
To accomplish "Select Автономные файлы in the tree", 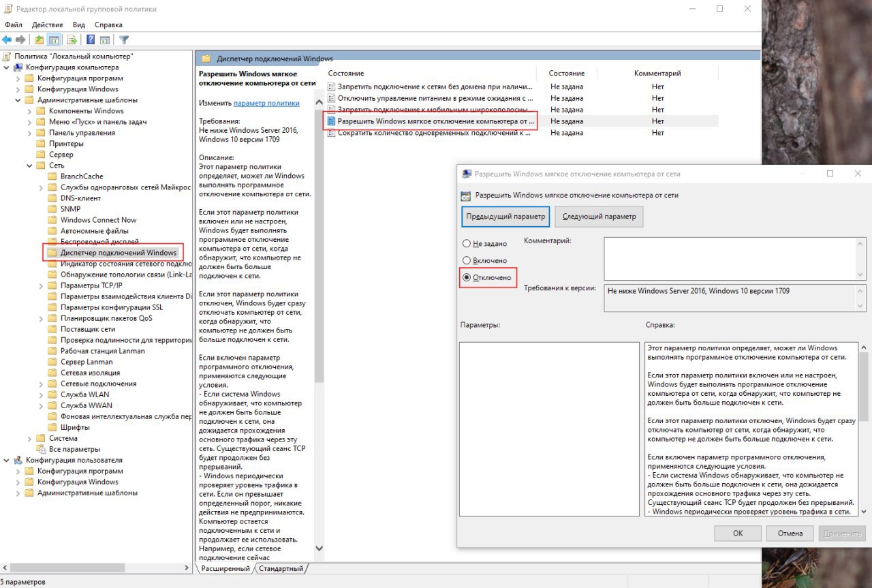I will pos(94,231).
